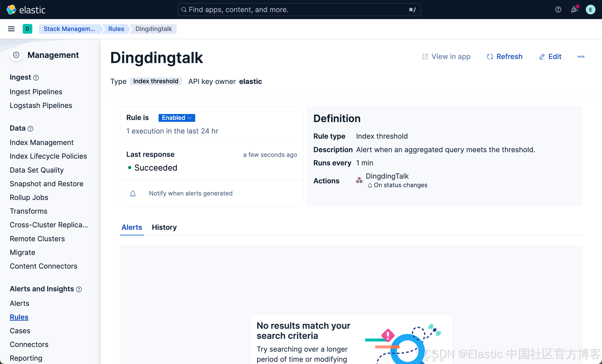
Task: Open Cases in sidebar
Action: [x=20, y=331]
